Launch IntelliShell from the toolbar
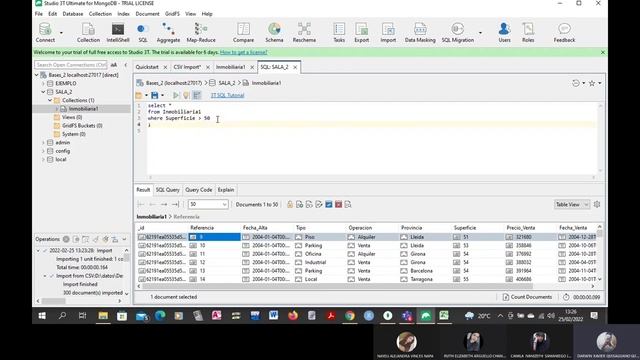 click(x=118, y=33)
